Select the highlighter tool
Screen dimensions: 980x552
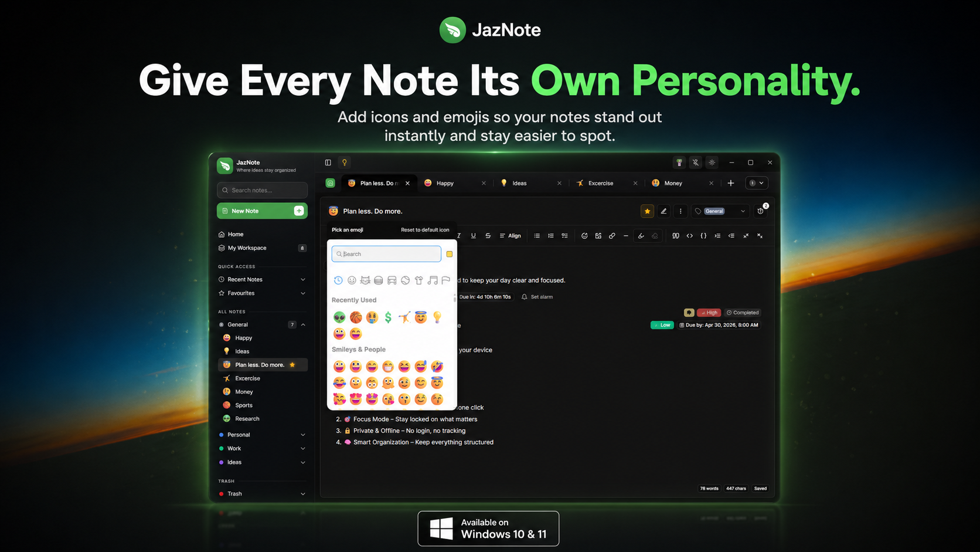coord(641,236)
